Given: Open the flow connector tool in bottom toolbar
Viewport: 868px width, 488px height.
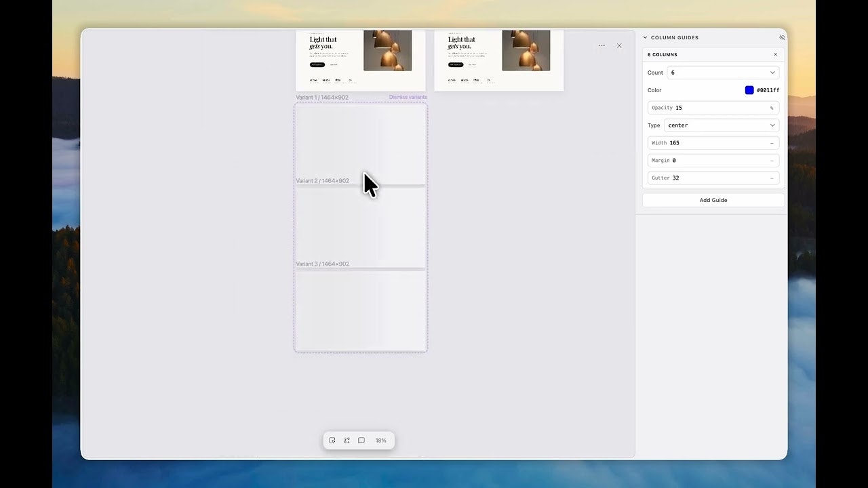Looking at the screenshot, I should (347, 440).
